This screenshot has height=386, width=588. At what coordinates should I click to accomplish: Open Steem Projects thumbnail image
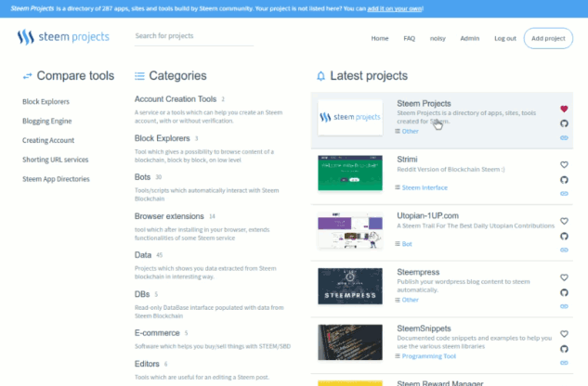350,117
